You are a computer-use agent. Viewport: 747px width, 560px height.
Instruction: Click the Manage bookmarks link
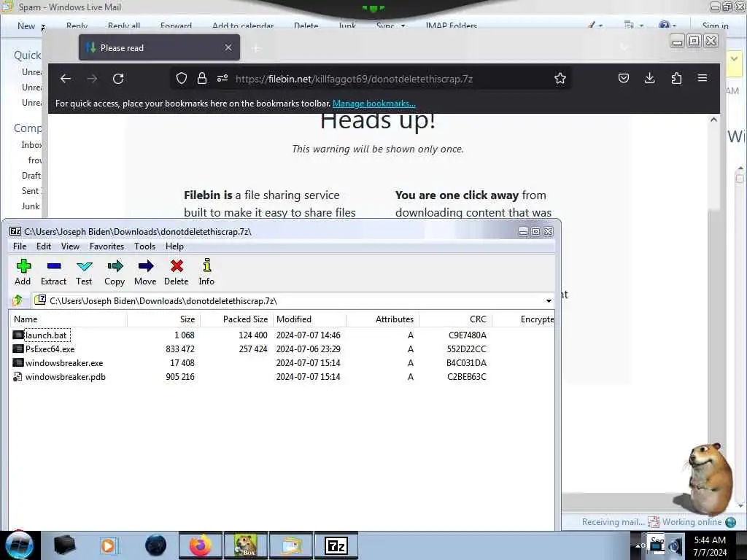tap(374, 104)
